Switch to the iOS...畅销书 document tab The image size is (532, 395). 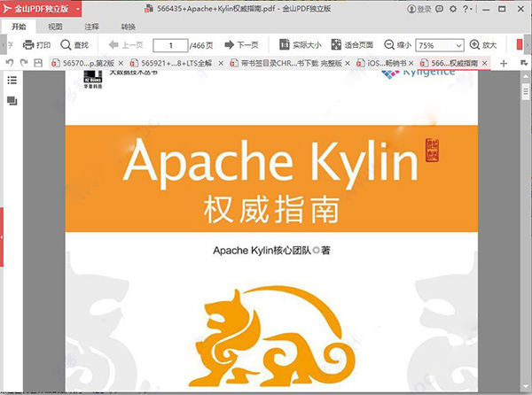click(x=381, y=63)
